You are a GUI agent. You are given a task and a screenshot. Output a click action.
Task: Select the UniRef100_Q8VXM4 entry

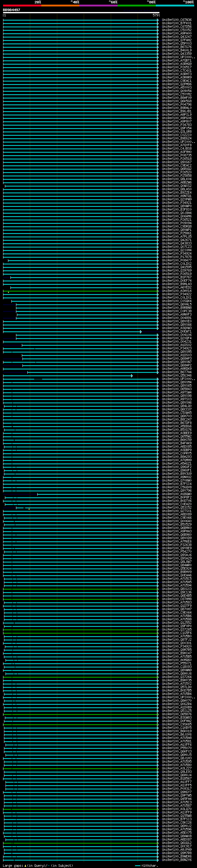tap(177, 382)
